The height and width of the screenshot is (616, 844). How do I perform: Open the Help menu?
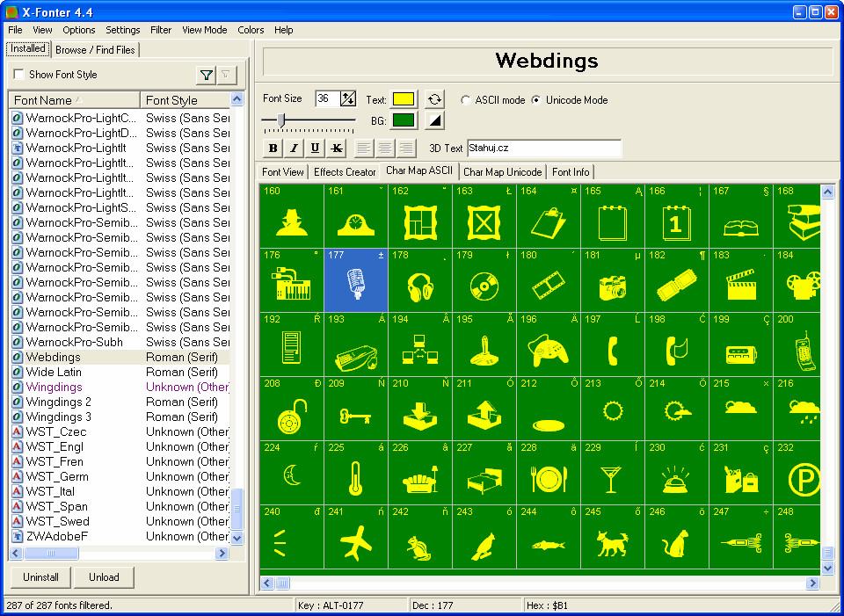(x=284, y=30)
